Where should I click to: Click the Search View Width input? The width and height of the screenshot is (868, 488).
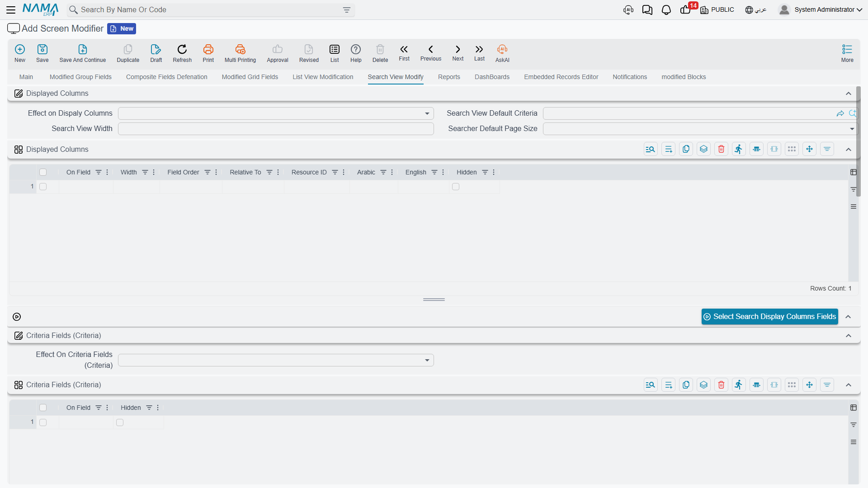[x=276, y=129]
